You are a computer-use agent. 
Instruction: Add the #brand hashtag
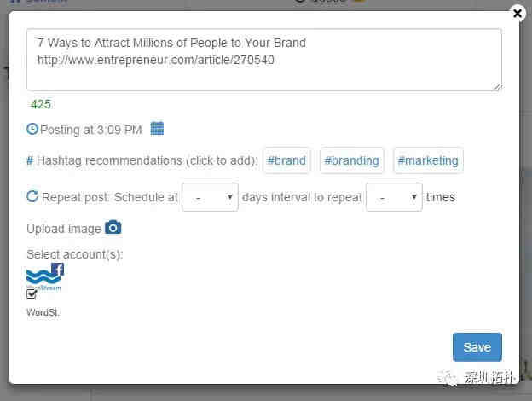click(286, 160)
